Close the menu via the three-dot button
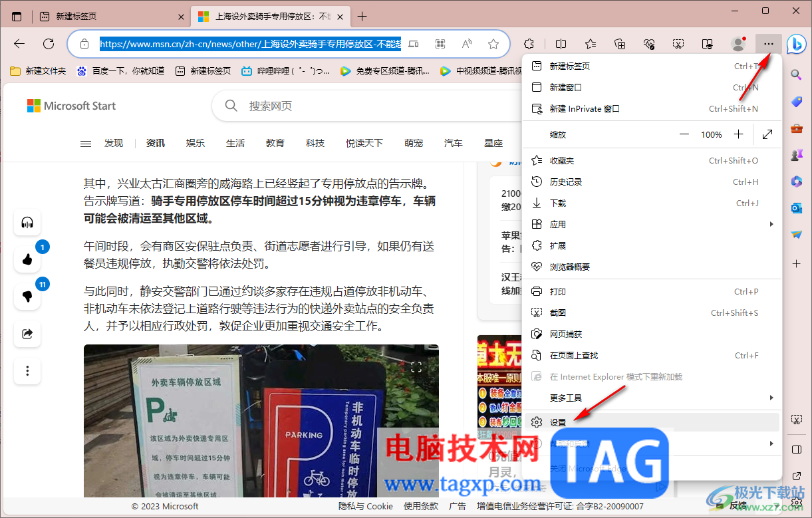The width and height of the screenshot is (812, 518). point(769,44)
